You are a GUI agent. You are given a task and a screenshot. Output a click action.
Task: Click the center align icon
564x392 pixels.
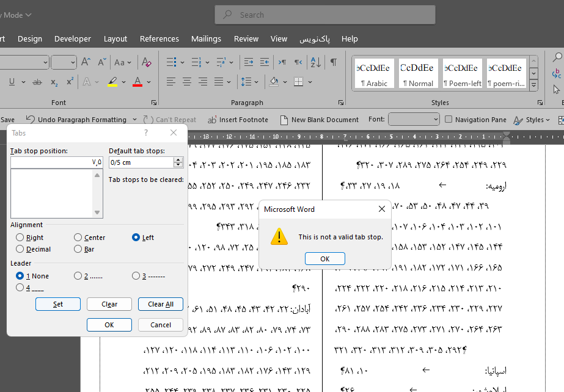186,82
